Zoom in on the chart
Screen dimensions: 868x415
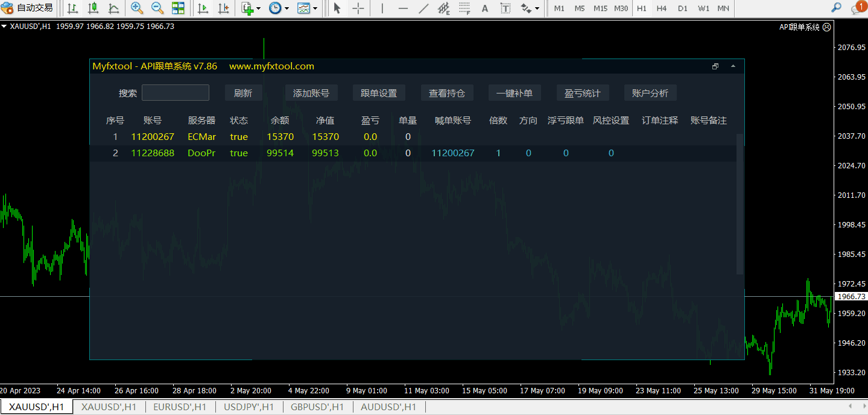137,8
